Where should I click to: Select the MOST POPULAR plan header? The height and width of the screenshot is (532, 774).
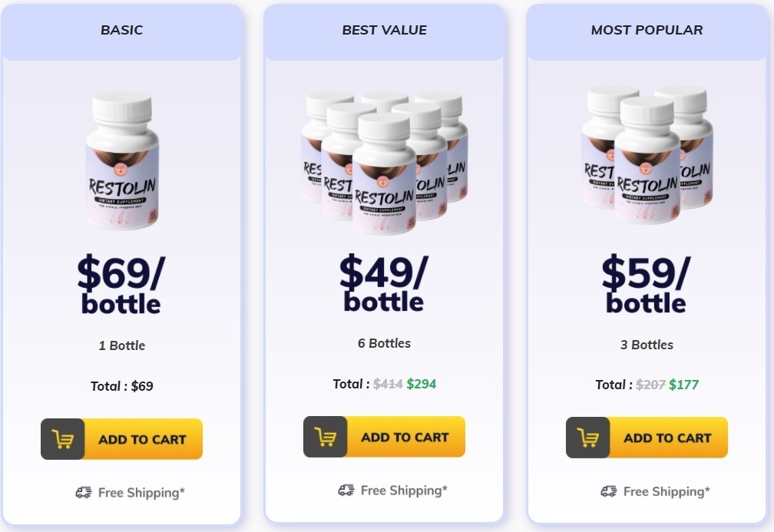pos(647,30)
